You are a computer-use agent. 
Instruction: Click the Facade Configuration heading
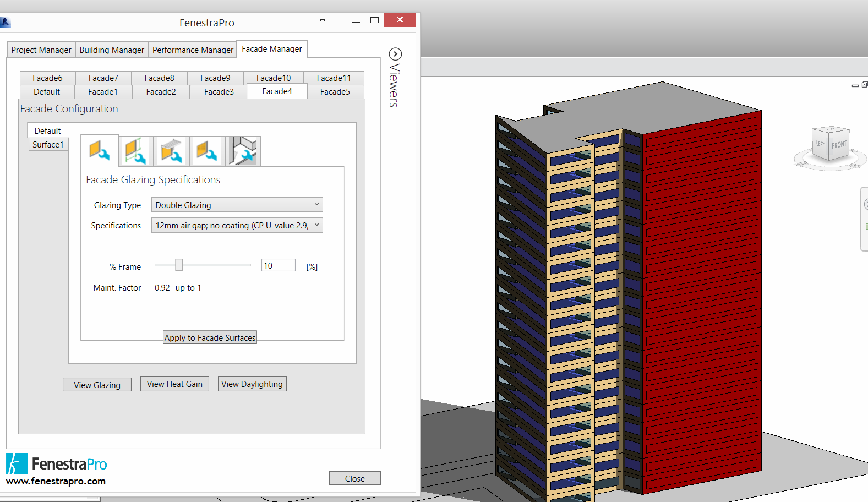69,108
